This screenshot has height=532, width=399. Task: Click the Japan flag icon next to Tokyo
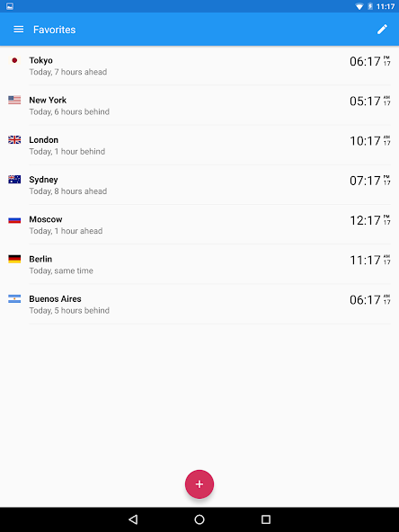tap(14, 60)
